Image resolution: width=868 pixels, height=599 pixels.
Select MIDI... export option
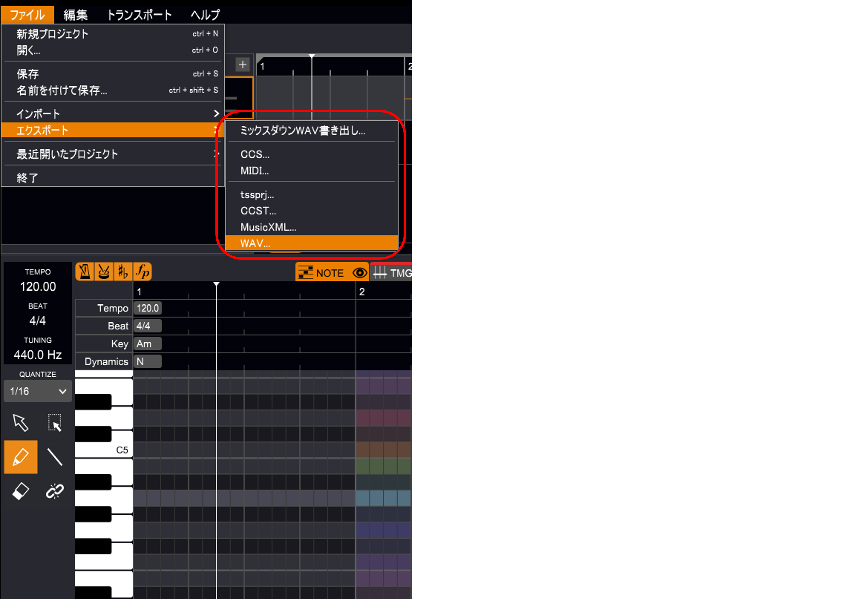(312, 171)
